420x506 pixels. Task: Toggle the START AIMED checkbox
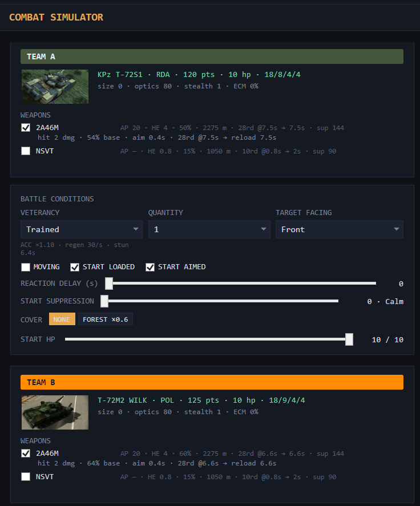coord(150,267)
